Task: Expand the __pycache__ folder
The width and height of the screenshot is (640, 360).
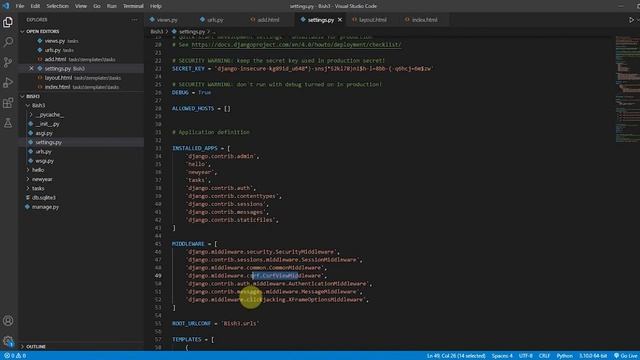Action: coord(49,115)
